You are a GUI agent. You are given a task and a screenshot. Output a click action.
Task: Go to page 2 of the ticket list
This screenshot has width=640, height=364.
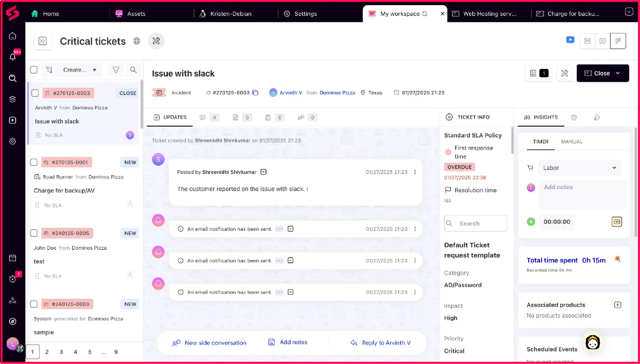pos(47,352)
